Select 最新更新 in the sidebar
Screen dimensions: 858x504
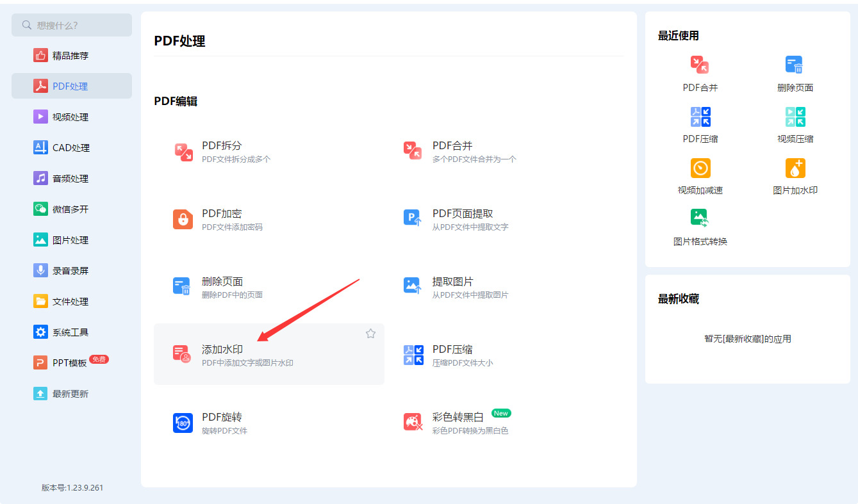click(x=72, y=394)
